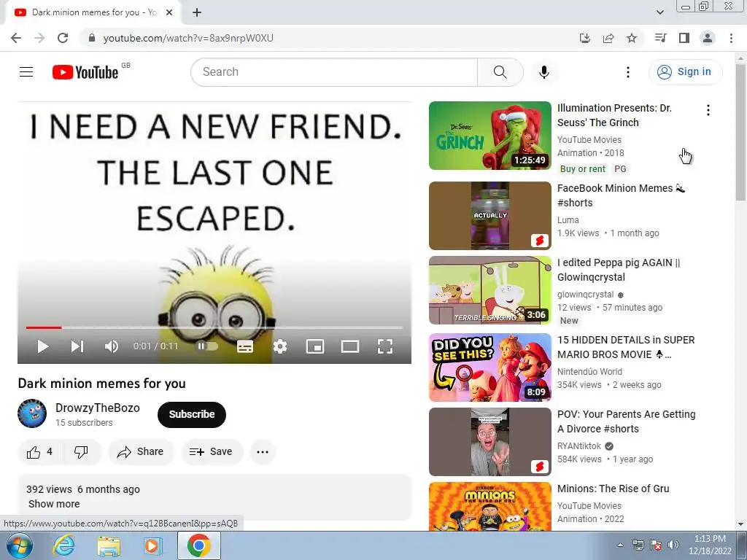
Task: Open DrowzyTheBozo channel name link
Action: pyautogui.click(x=97, y=408)
